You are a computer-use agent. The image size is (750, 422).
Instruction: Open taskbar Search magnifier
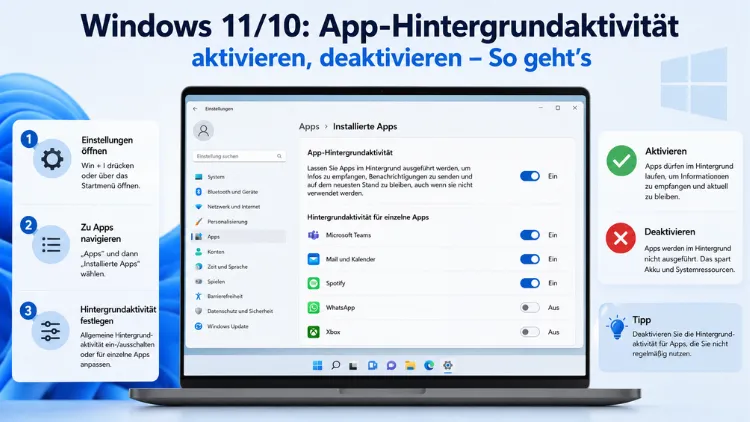click(336, 366)
